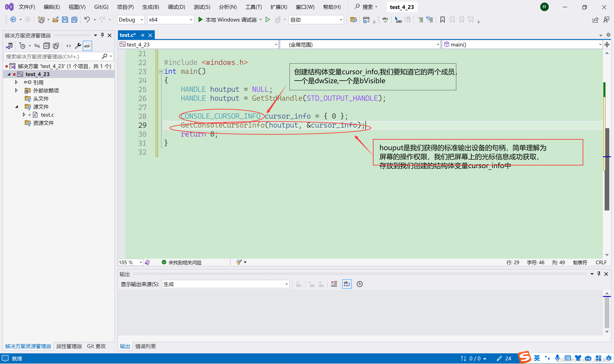Open the 文件(F) menu
614x364 pixels.
coord(27,7)
